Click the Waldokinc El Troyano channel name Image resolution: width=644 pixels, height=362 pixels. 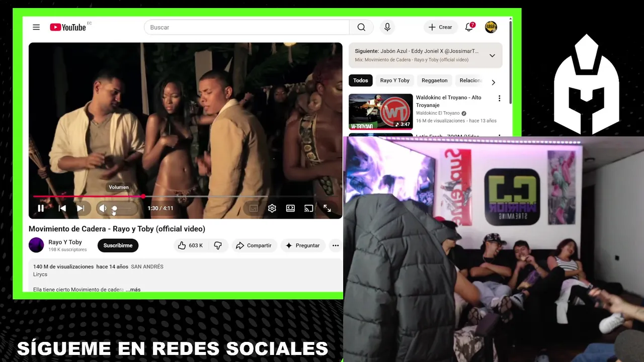[x=438, y=113]
